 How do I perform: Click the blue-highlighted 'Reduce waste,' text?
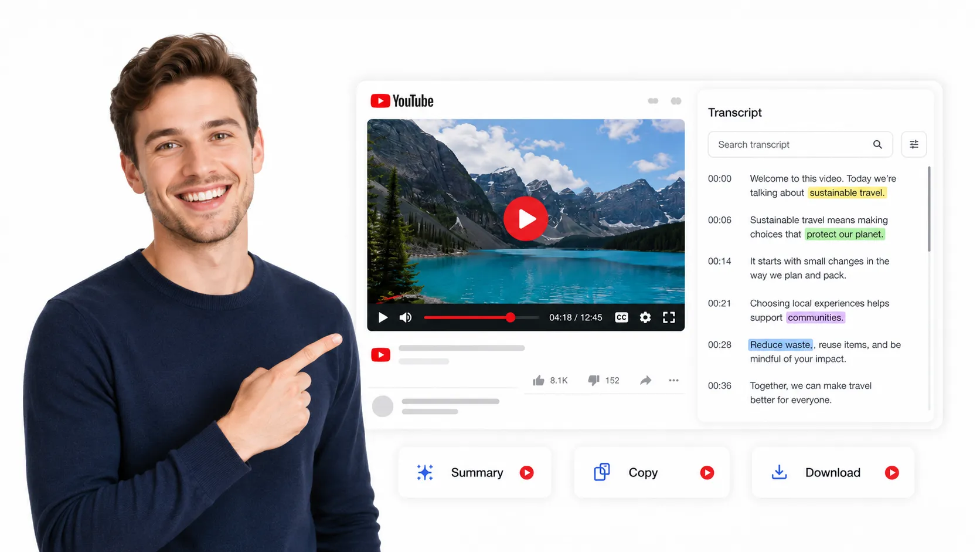tap(781, 345)
